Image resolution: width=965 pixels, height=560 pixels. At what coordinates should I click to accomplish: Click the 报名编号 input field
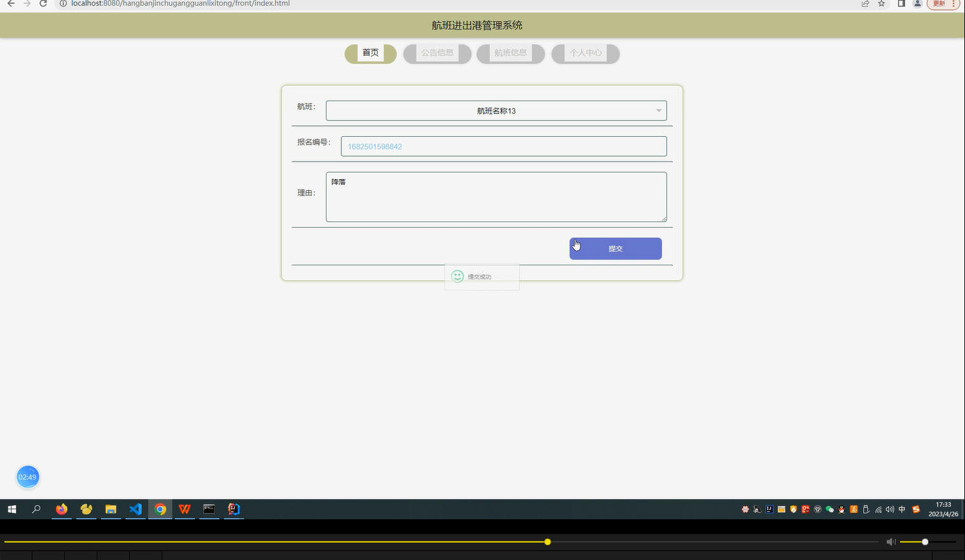pos(504,146)
